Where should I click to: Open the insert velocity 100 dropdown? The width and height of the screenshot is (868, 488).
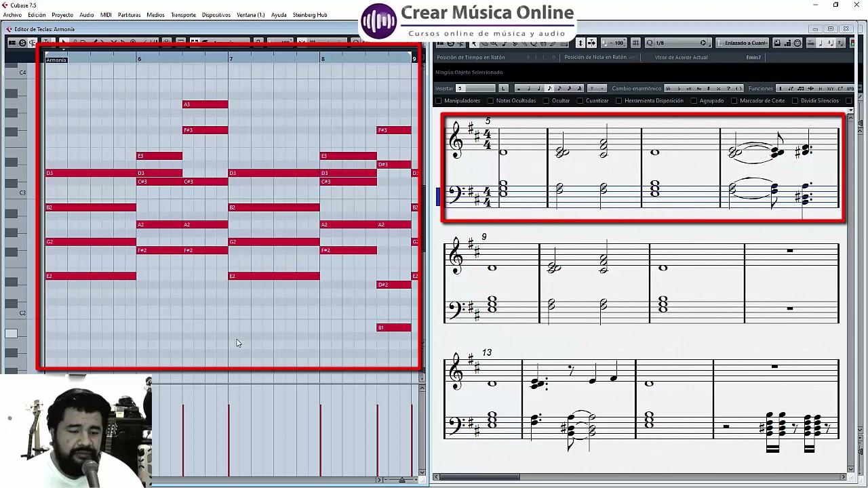coord(616,43)
